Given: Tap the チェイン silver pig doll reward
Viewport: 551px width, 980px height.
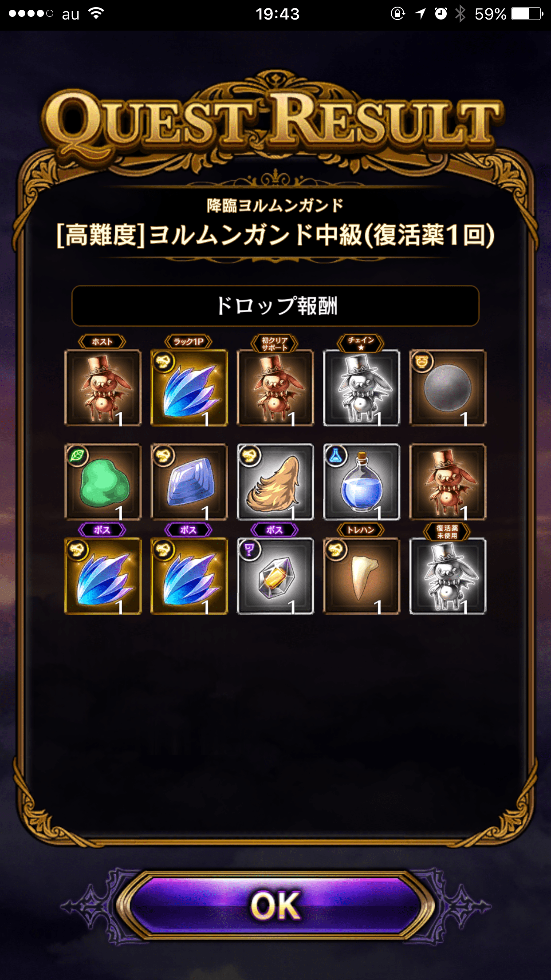Looking at the screenshot, I should point(361,387).
